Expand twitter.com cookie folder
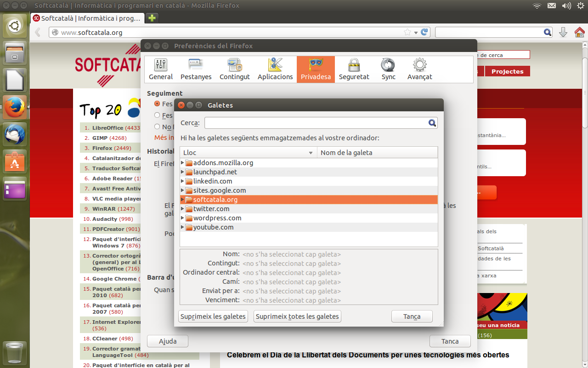This screenshot has height=368, width=588. pos(182,208)
